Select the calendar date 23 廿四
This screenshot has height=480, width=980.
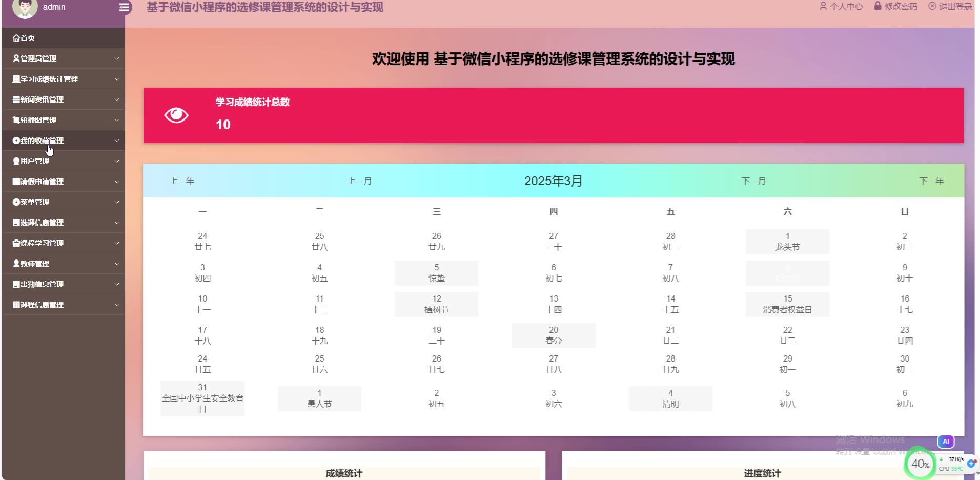(905, 335)
